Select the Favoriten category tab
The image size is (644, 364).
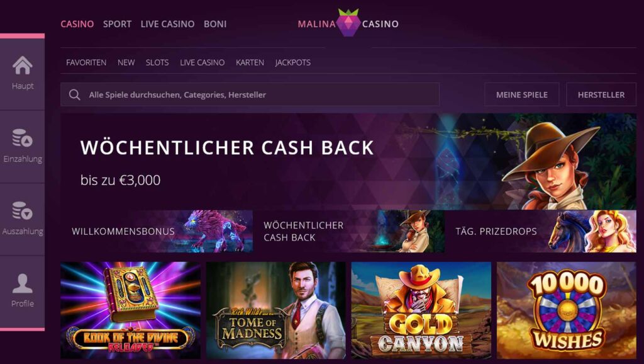point(86,62)
